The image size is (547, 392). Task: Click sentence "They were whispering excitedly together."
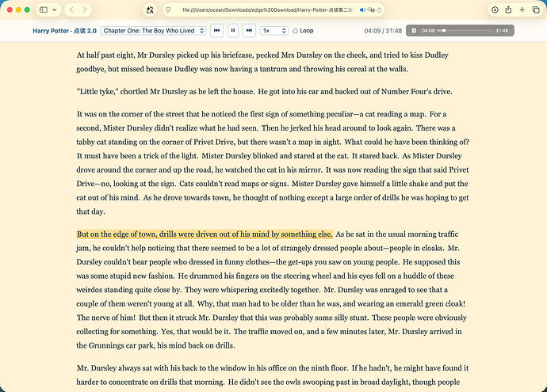252,290
